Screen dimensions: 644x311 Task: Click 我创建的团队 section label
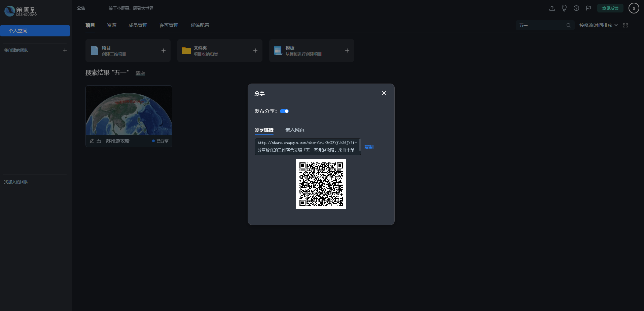point(16,50)
